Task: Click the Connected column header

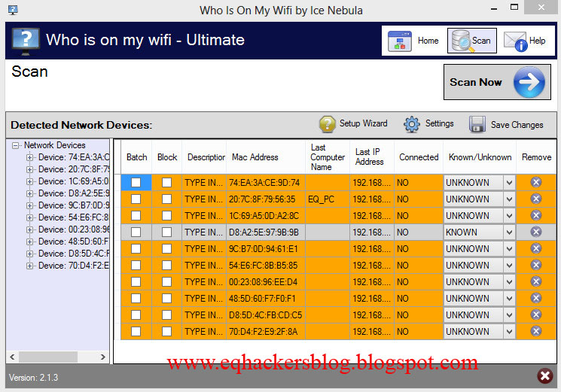Action: coord(419,157)
